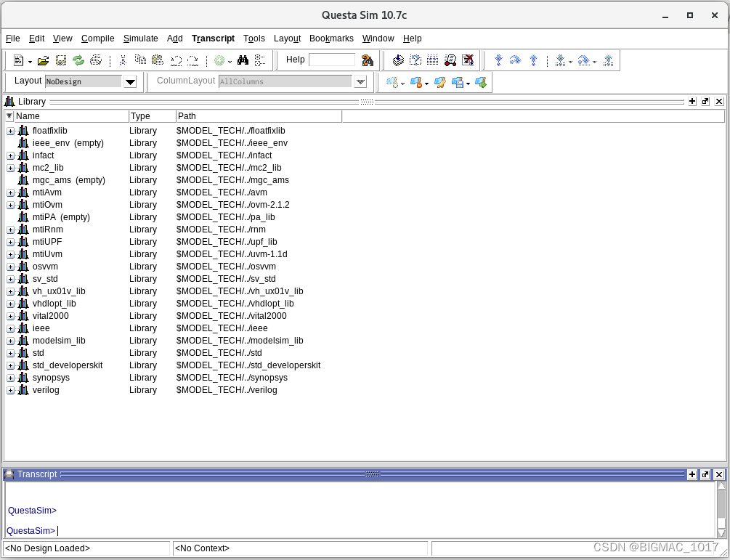Click the Redo arrow icon
Viewport: 730px width, 560px height.
(x=192, y=60)
